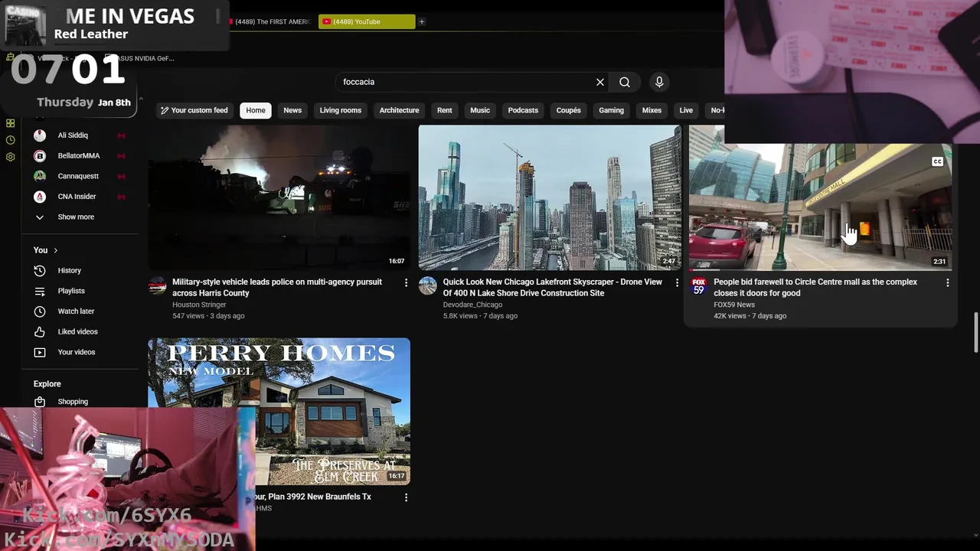Open a new browser tab

421,21
